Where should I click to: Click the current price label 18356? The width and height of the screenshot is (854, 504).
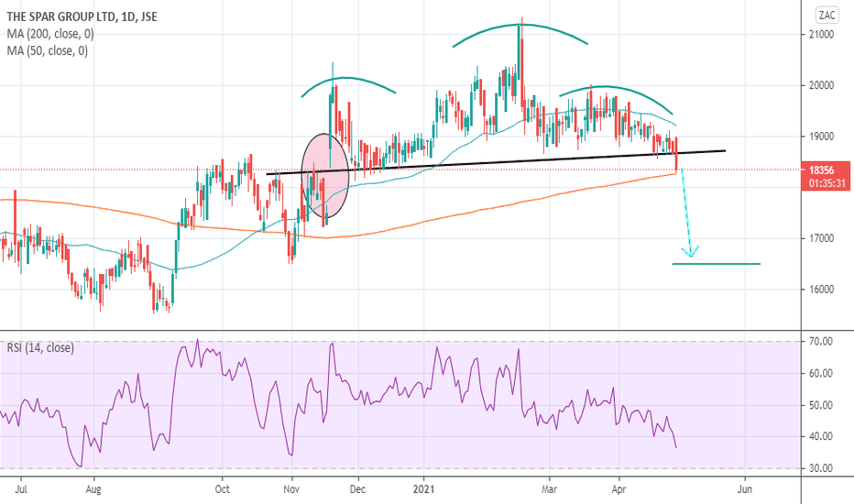click(821, 170)
